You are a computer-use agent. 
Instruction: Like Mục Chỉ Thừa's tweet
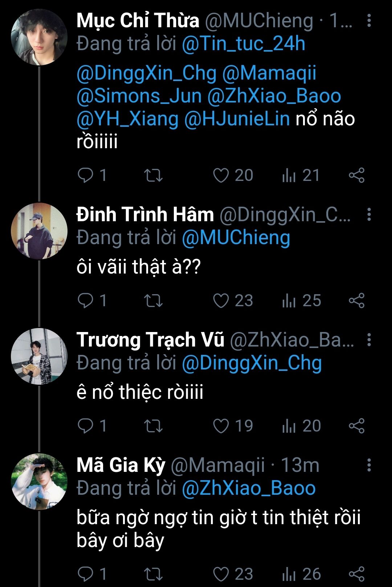click(221, 175)
